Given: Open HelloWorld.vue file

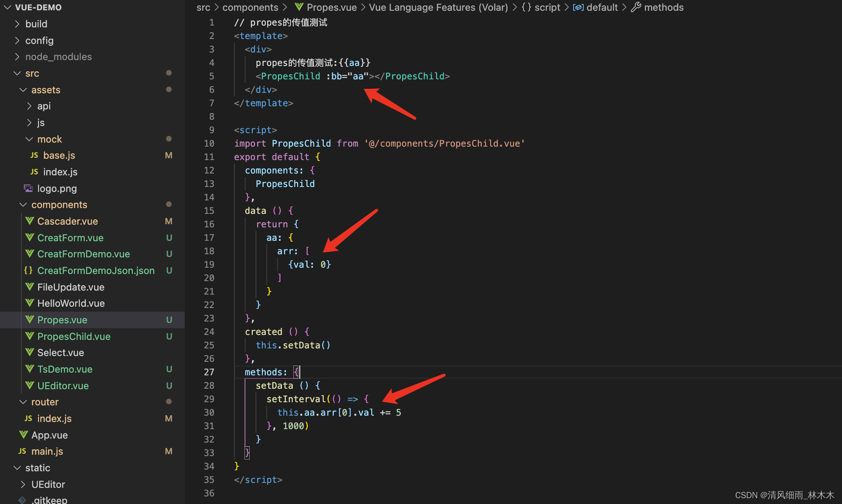Looking at the screenshot, I should pyautogui.click(x=71, y=303).
